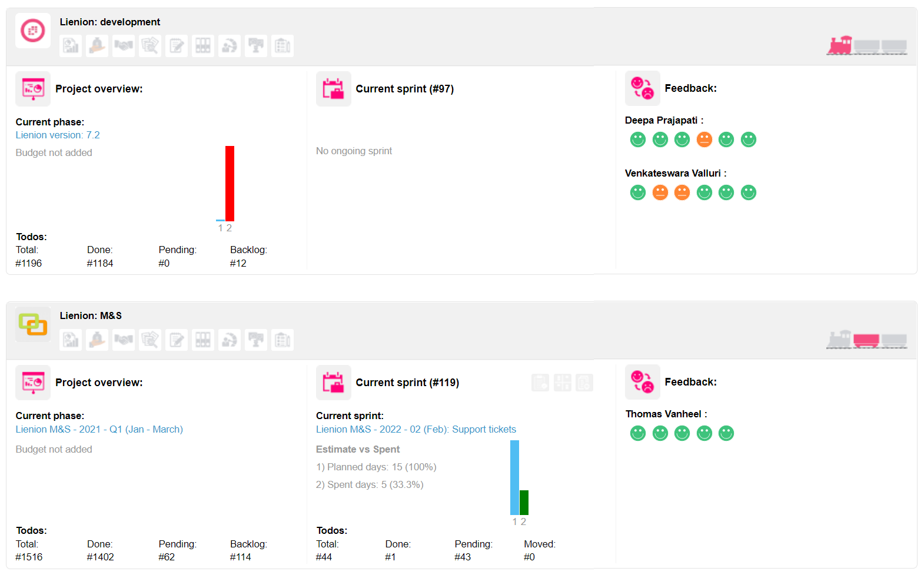
Task: Open the Lienion M&S 2021 Q1 phase link
Action: (x=99, y=430)
